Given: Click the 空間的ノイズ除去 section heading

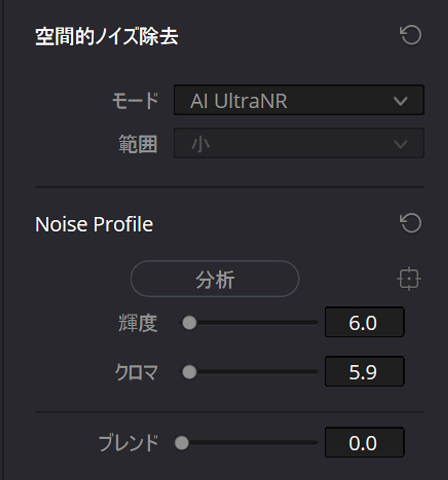Looking at the screenshot, I should [106, 37].
